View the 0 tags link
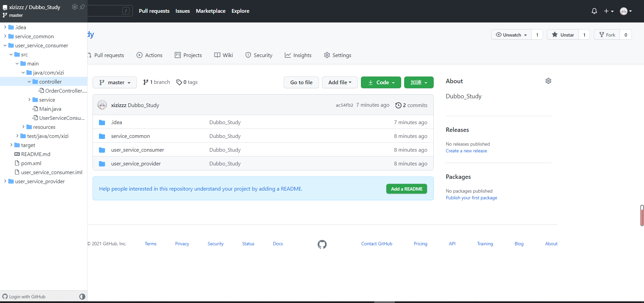The width and height of the screenshot is (644, 303). pyautogui.click(x=187, y=82)
